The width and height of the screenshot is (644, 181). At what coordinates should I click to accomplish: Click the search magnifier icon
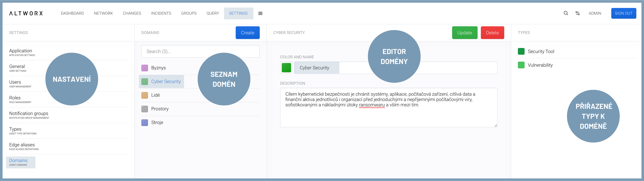(x=566, y=13)
